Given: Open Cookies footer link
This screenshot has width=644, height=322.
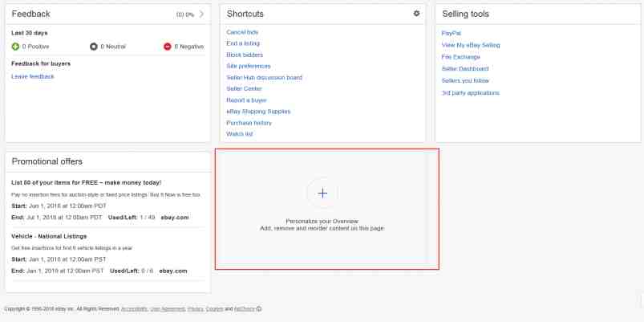Looking at the screenshot, I should [x=214, y=309].
